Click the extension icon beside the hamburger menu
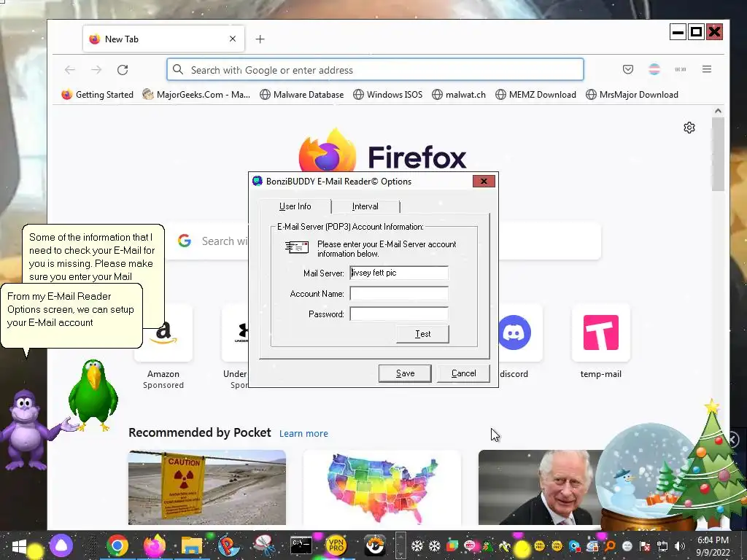Viewport: 747px width, 560px height. point(681,69)
